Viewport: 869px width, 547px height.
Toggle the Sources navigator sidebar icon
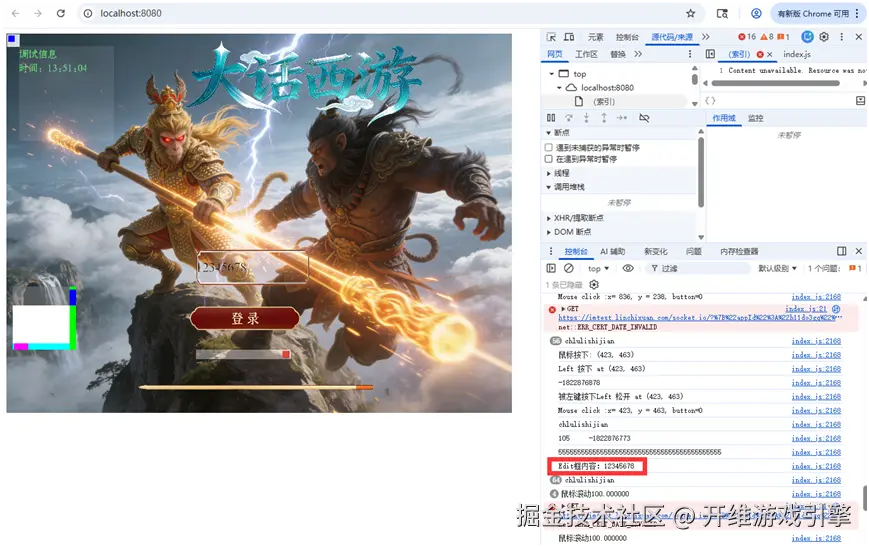point(710,54)
